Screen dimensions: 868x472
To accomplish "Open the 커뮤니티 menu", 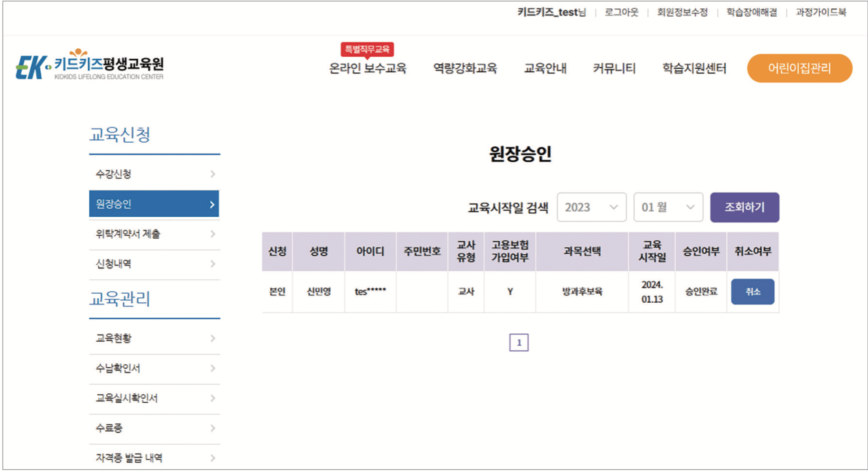I will coord(614,68).
